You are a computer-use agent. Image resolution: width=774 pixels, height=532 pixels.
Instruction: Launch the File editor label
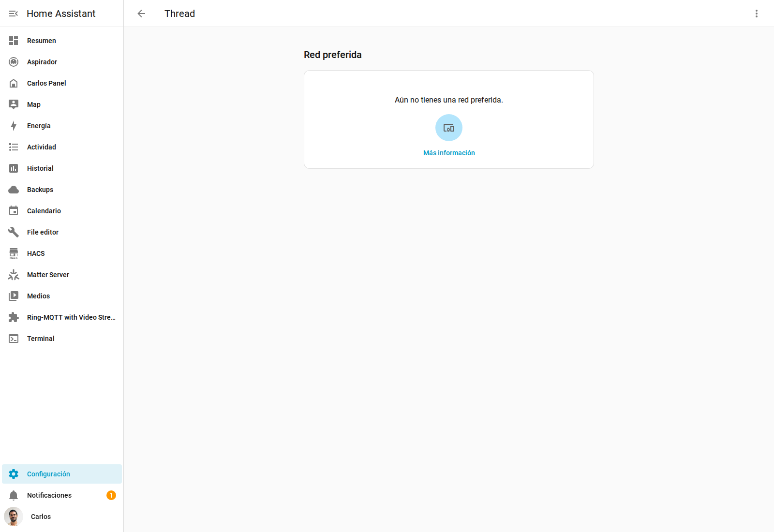coord(43,232)
